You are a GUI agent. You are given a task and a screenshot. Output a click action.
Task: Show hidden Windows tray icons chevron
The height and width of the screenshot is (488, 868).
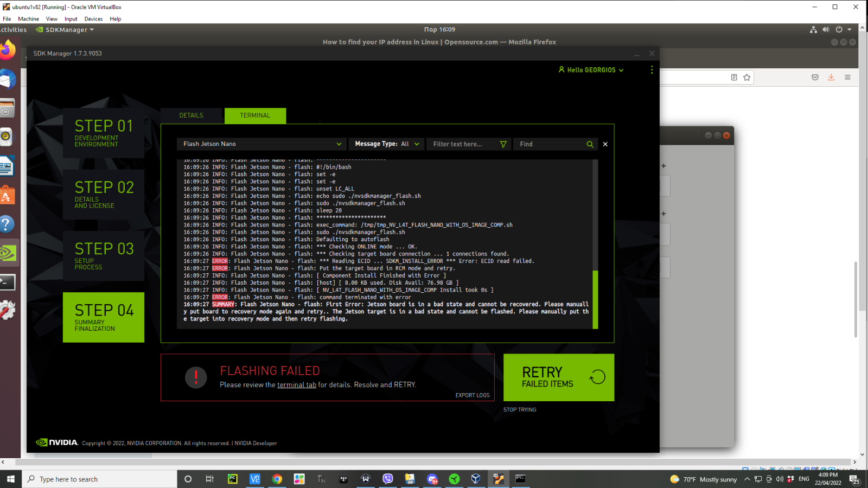[747, 479]
